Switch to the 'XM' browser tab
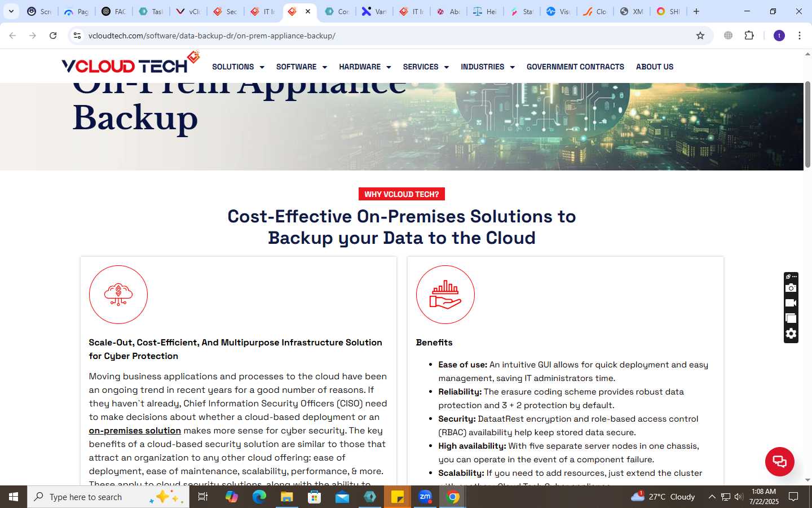 632,11
